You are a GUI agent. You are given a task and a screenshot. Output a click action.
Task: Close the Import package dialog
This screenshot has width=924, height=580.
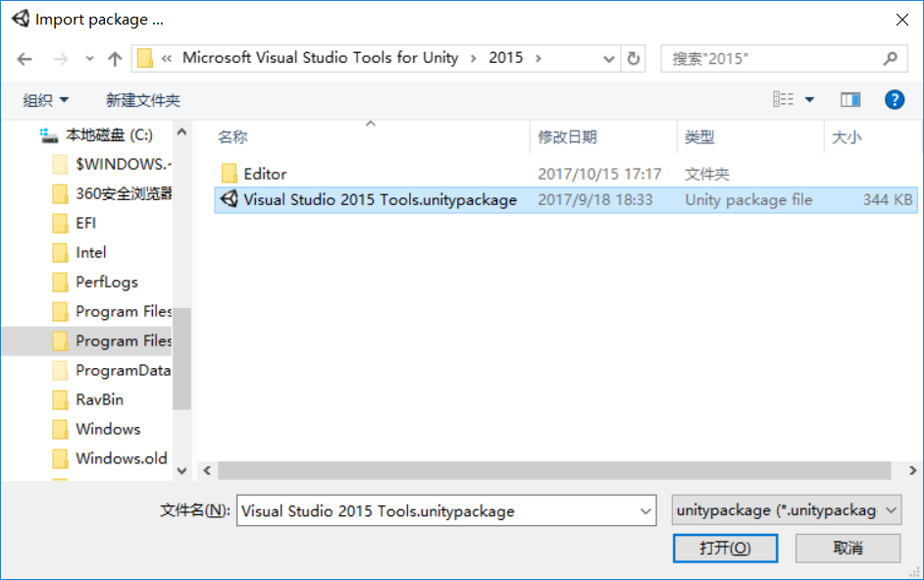(x=901, y=20)
